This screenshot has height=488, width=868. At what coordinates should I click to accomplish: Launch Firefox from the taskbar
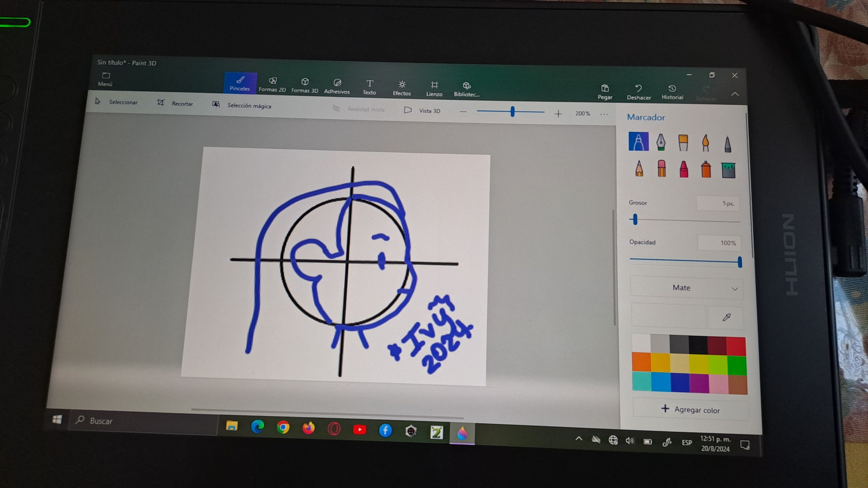[x=308, y=428]
